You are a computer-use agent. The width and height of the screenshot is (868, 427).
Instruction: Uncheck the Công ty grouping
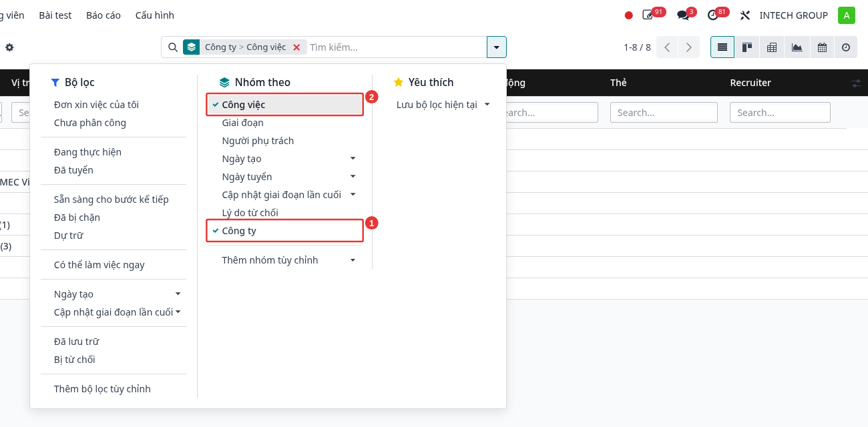coord(284,231)
